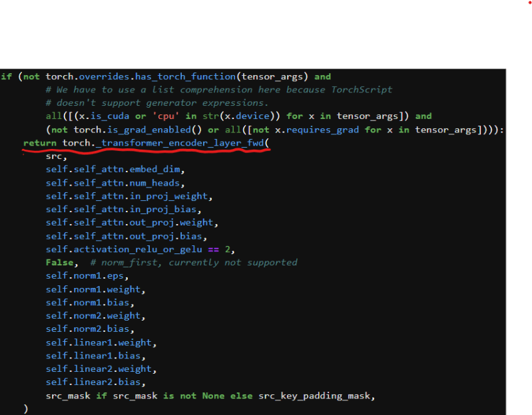
Task: Click the self.linear1.weight line
Action: click(101, 343)
